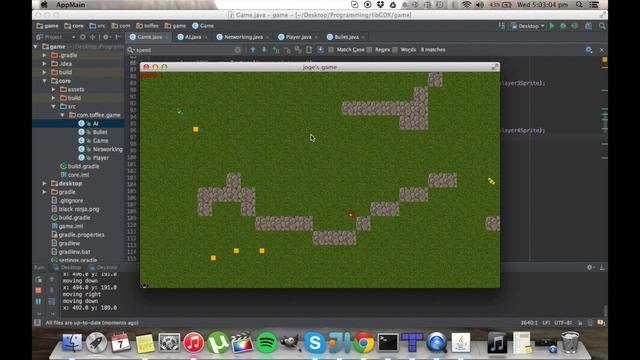Screen dimensions: 640x360
Task: Click the scroll-from-source target icon
Action: [82, 37]
